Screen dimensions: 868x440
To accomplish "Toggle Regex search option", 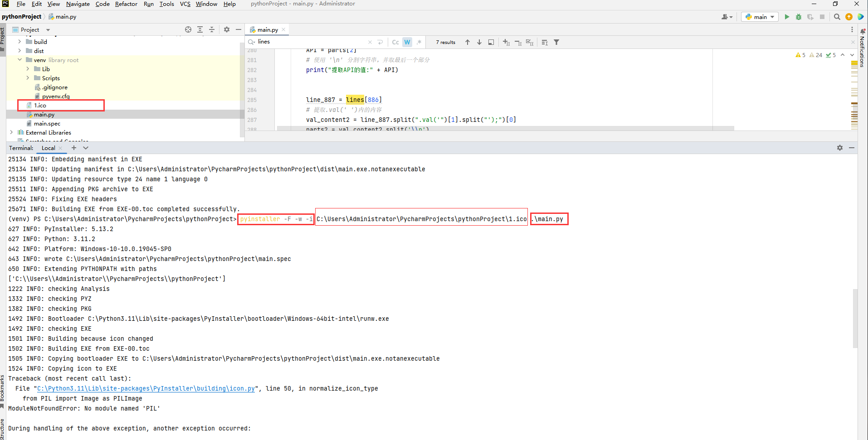I will [419, 42].
